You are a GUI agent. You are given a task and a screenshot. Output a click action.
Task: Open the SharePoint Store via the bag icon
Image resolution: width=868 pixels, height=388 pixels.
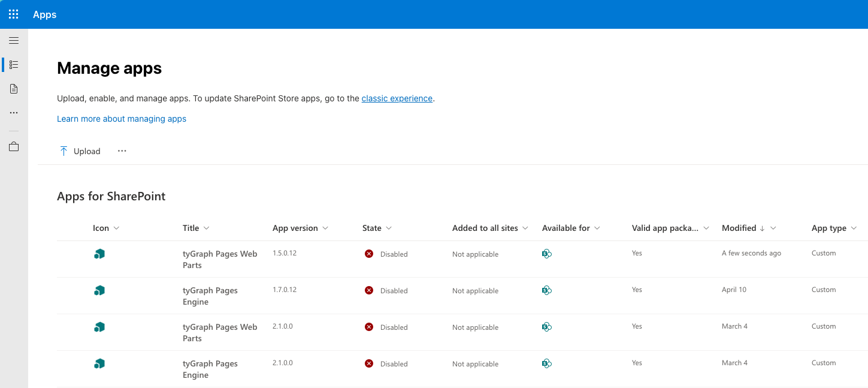point(13,146)
